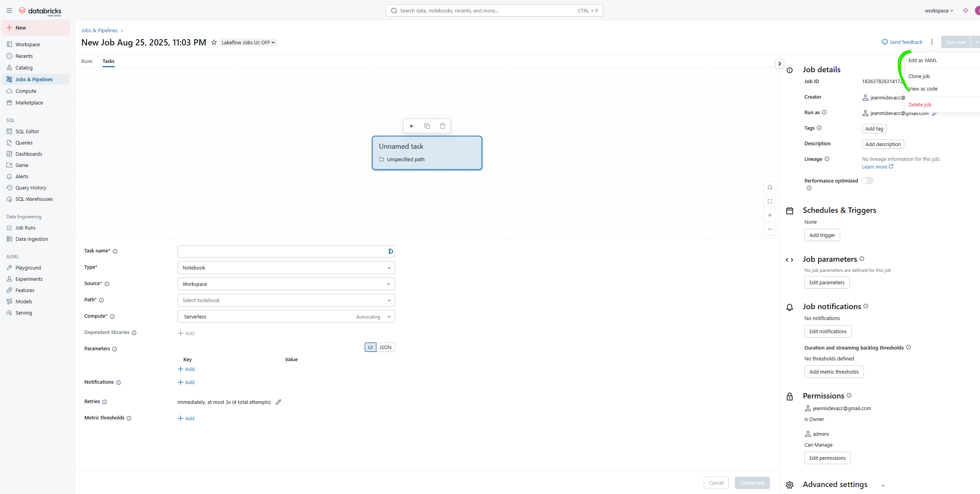Click the run task play icon
The height and width of the screenshot is (494, 980).
click(412, 126)
